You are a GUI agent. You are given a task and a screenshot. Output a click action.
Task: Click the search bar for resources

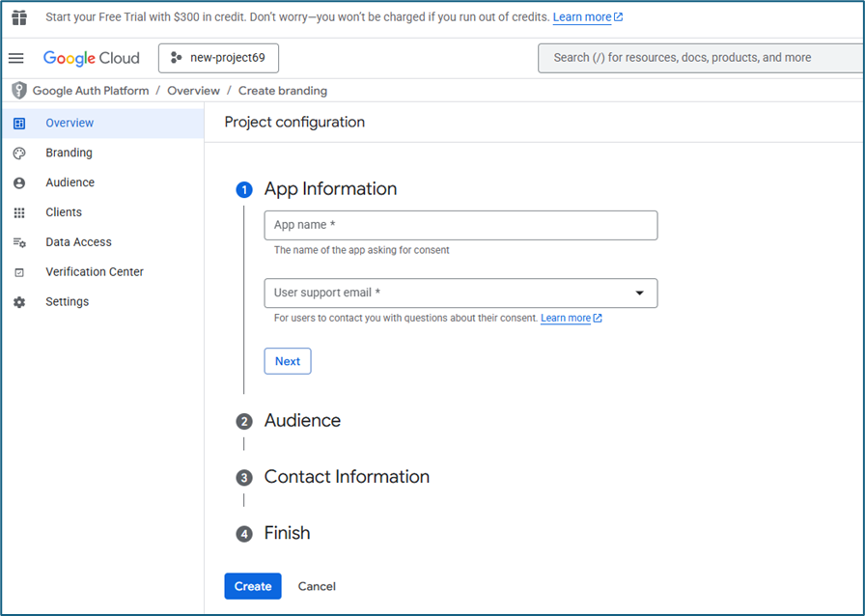click(x=700, y=58)
